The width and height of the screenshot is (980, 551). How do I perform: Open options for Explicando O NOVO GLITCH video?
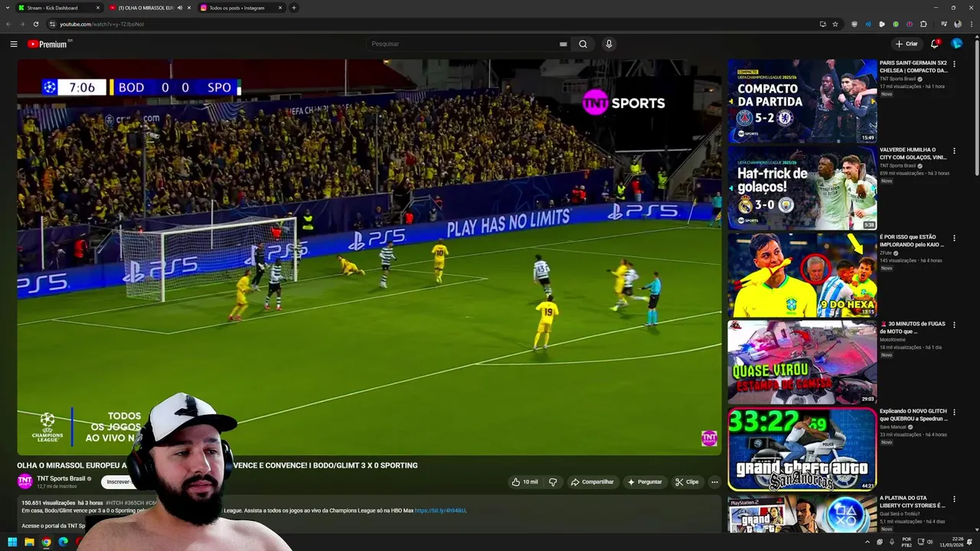954,412
